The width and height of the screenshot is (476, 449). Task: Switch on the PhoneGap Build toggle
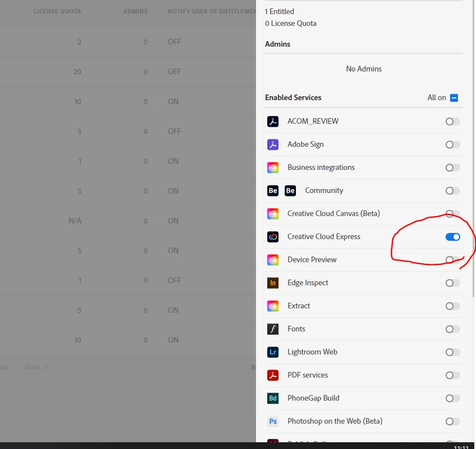(x=452, y=398)
